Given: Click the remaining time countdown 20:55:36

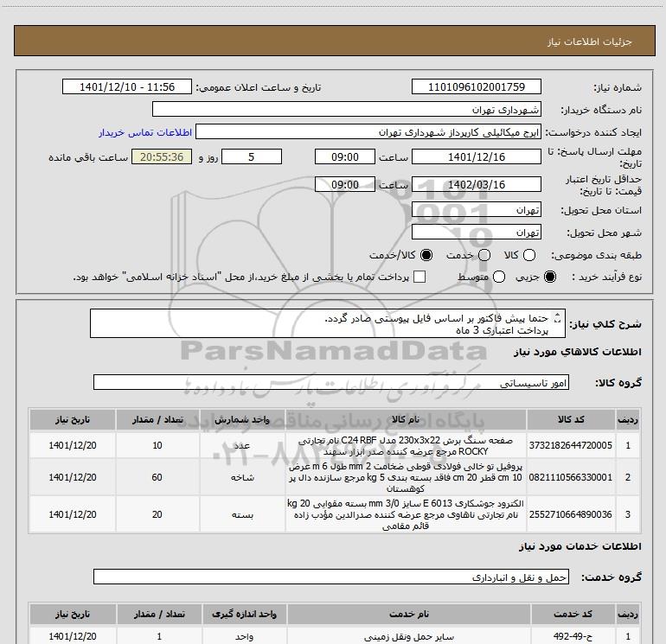Looking at the screenshot, I should (162, 156).
